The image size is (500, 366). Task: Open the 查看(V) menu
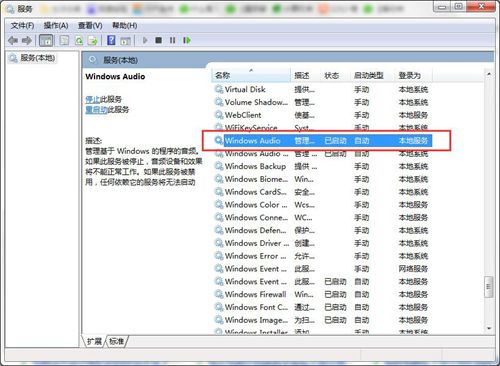pyautogui.click(x=90, y=26)
